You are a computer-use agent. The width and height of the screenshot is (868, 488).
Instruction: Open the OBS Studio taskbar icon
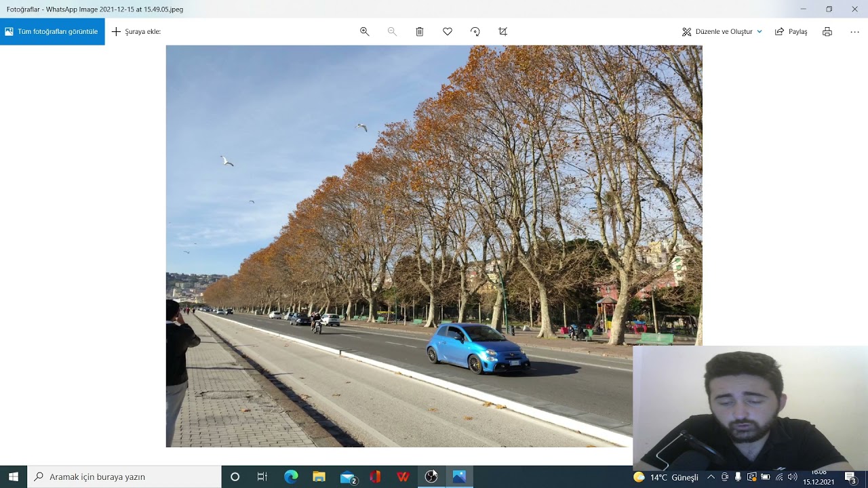(431, 477)
